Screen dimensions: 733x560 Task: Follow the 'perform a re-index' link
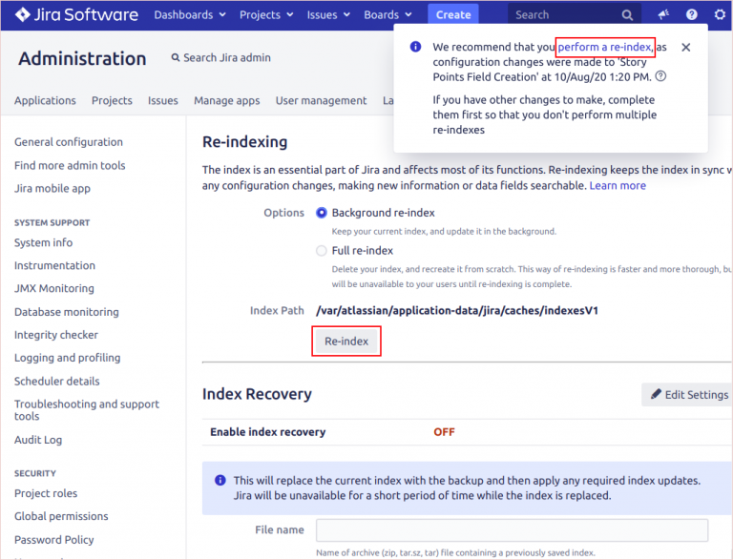pos(605,47)
